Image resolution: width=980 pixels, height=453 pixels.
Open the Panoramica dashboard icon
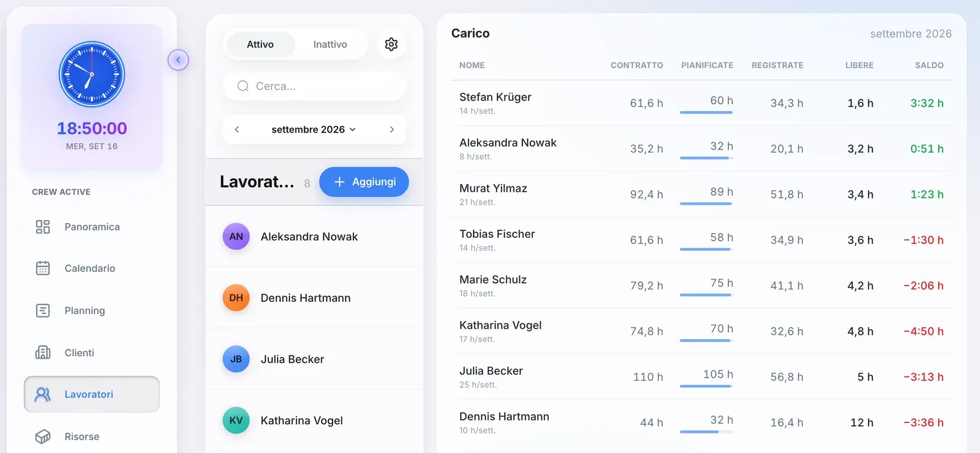43,227
